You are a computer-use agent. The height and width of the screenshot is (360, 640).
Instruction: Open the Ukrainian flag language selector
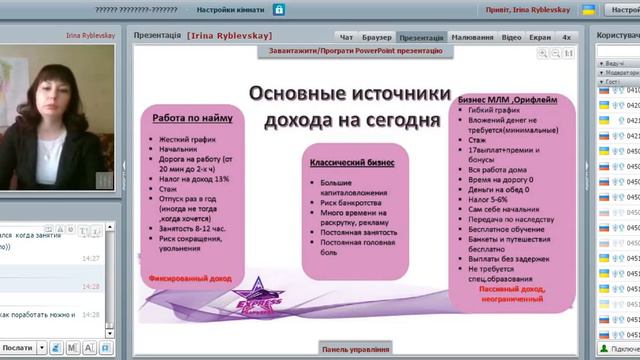pos(588,10)
